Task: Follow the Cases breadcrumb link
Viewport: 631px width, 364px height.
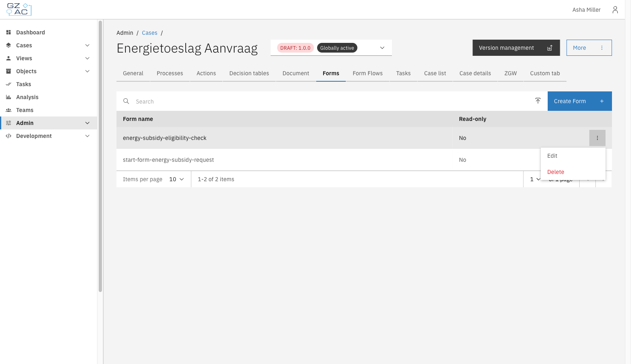Action: (150, 33)
